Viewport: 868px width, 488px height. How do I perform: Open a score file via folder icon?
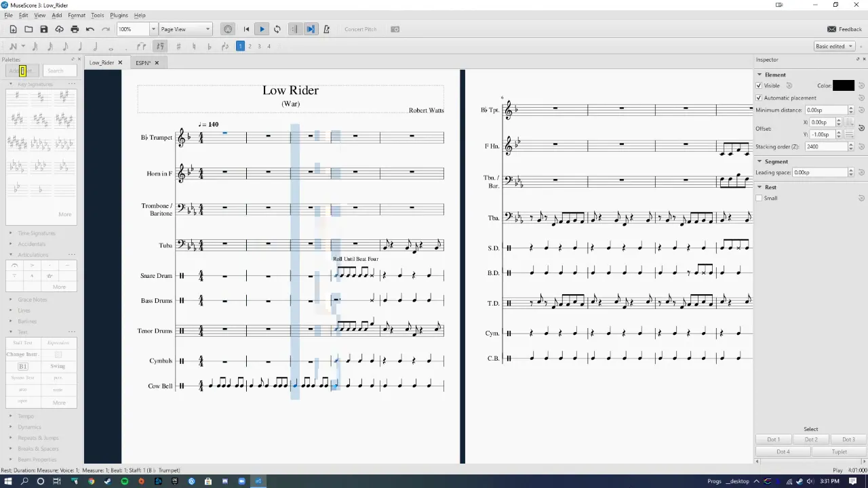[28, 29]
